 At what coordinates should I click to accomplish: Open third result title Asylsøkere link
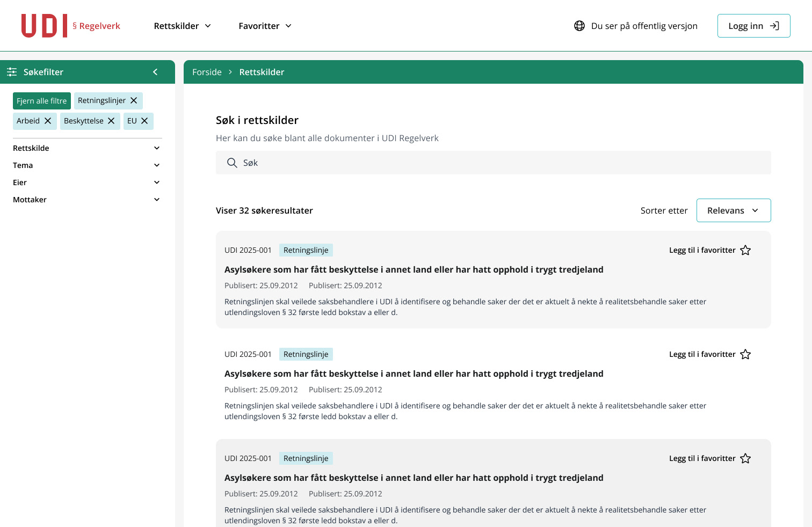(x=414, y=478)
